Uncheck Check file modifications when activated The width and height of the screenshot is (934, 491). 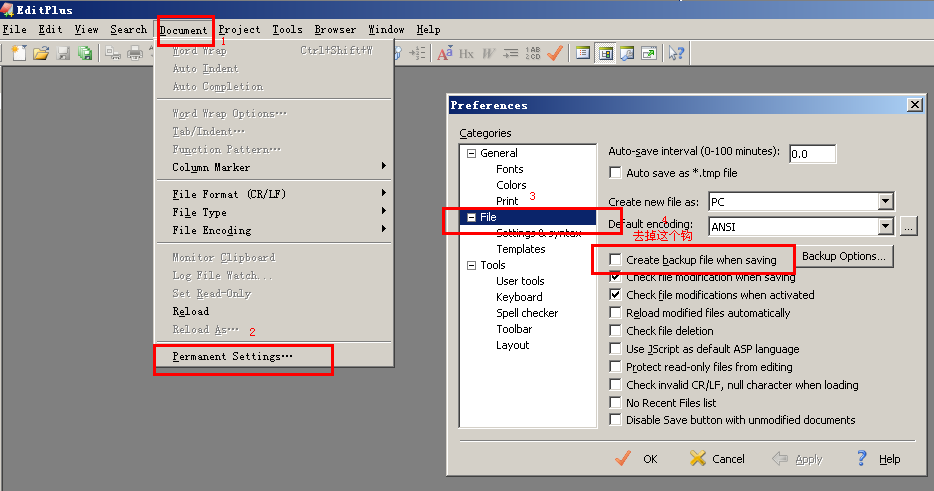point(615,295)
